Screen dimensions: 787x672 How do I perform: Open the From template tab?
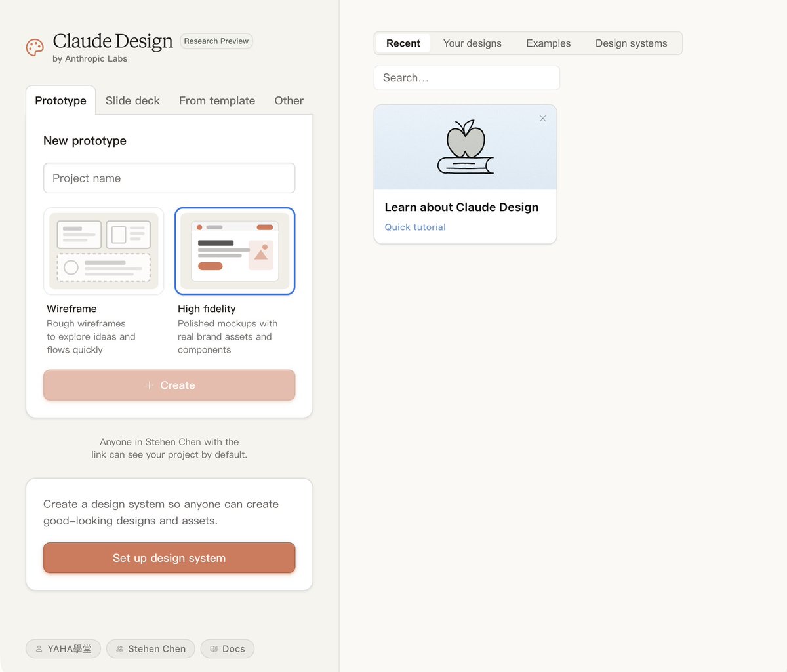pyautogui.click(x=217, y=100)
